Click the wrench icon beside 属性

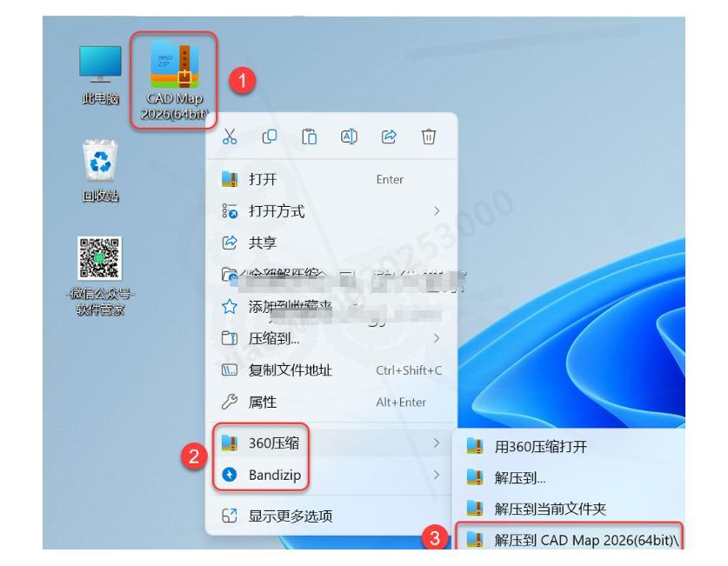230,402
